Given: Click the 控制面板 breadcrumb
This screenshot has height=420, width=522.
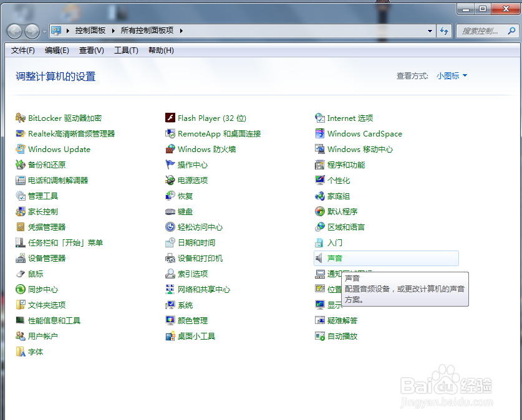Looking at the screenshot, I should point(90,31).
